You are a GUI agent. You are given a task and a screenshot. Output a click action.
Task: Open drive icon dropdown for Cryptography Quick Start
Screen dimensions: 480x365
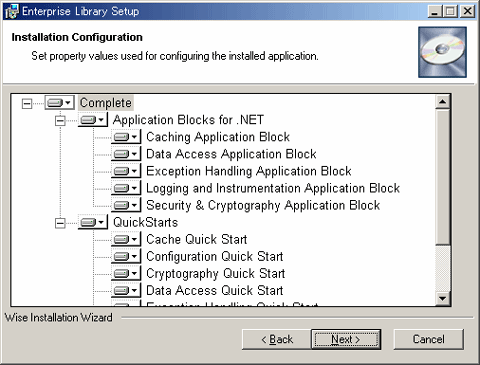pyautogui.click(x=126, y=273)
